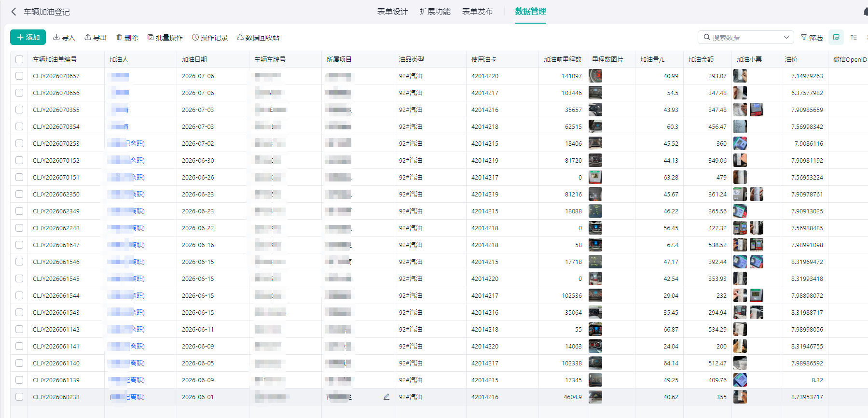Open the receipt thumbnail in row CLJY2026061139
The width and height of the screenshot is (868, 418).
click(x=740, y=380)
